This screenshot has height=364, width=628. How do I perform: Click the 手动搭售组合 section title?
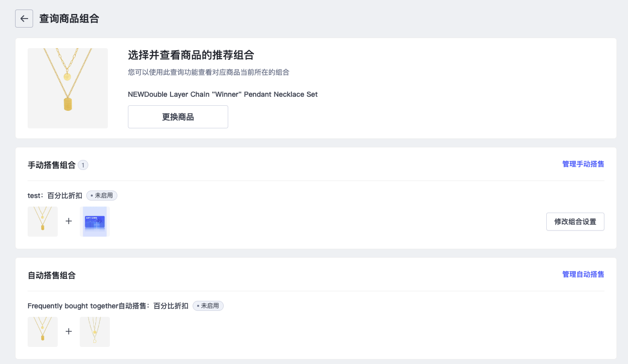(52, 165)
